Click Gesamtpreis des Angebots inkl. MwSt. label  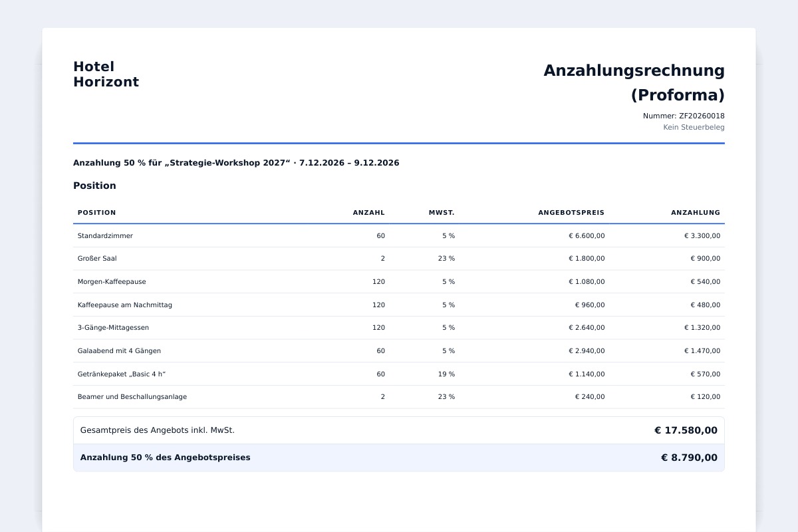point(158,430)
